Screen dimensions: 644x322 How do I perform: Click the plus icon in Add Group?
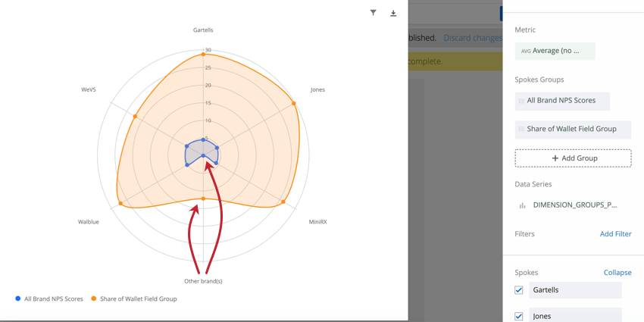tap(555, 158)
